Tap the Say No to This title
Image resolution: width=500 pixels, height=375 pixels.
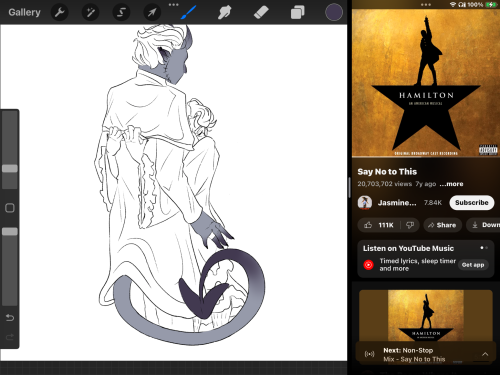pos(387,172)
